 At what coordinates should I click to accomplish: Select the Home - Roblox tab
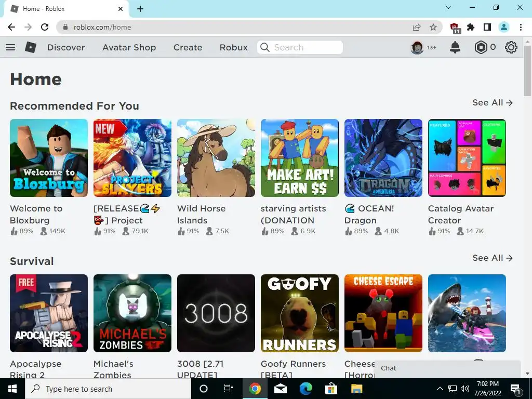(x=66, y=9)
